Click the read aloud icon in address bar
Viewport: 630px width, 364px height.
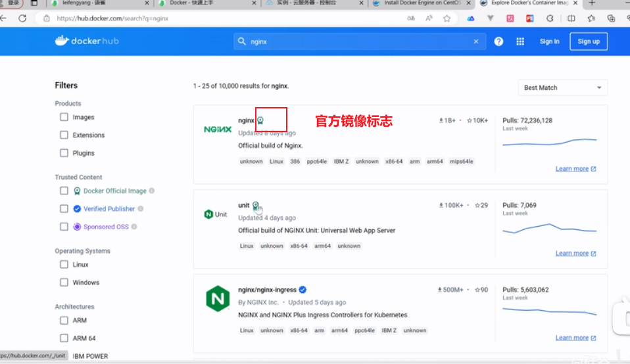429,18
